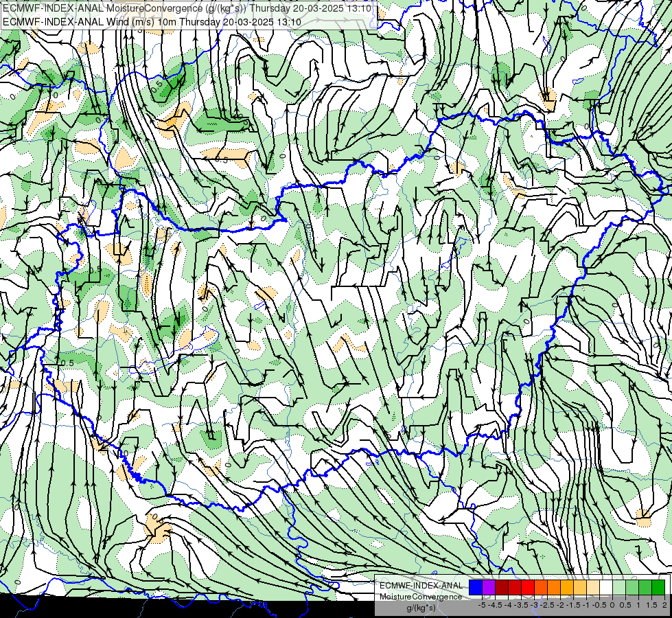Click the -0.5 tick label on the legend scale
672x618 pixels.
(x=599, y=605)
